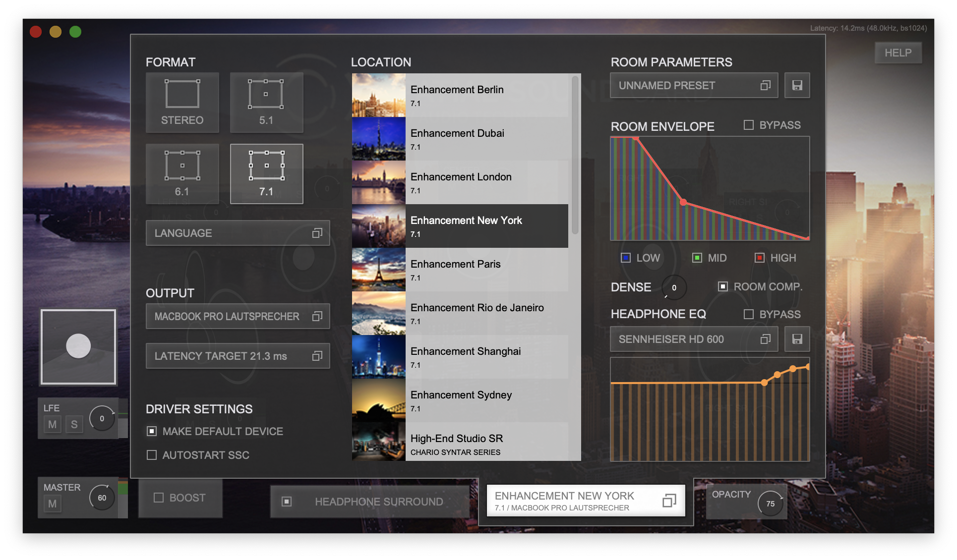Viewport: 957px width, 560px height.
Task: Solo the LFE channel
Action: (x=74, y=424)
